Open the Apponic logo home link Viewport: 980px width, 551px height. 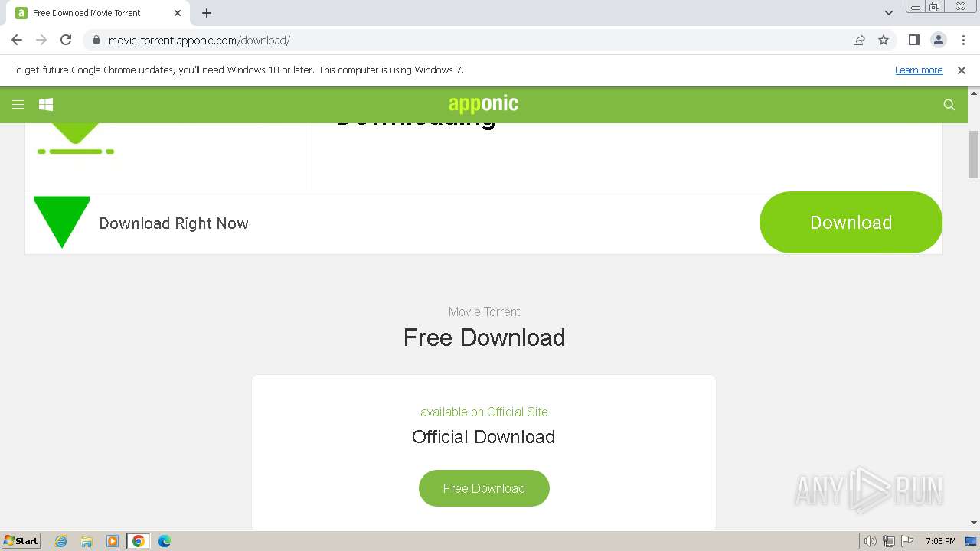click(x=483, y=104)
